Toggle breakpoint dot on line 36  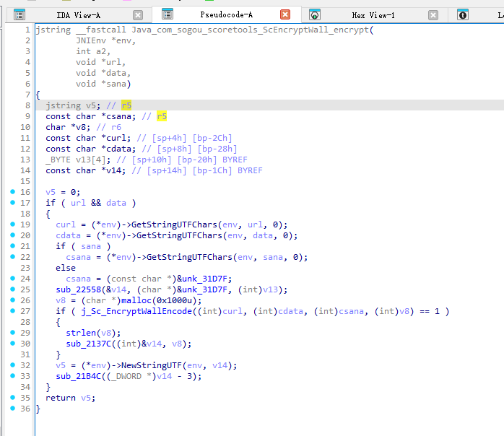point(12,409)
